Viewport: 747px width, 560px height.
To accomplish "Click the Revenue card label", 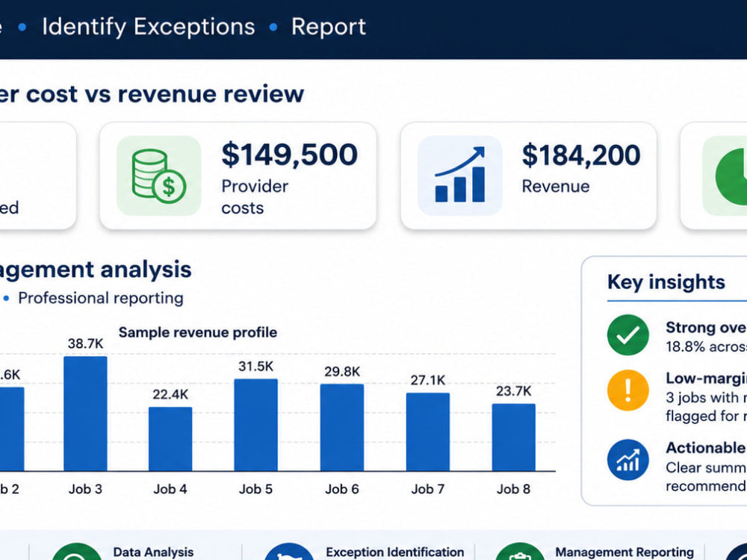I will click(556, 186).
